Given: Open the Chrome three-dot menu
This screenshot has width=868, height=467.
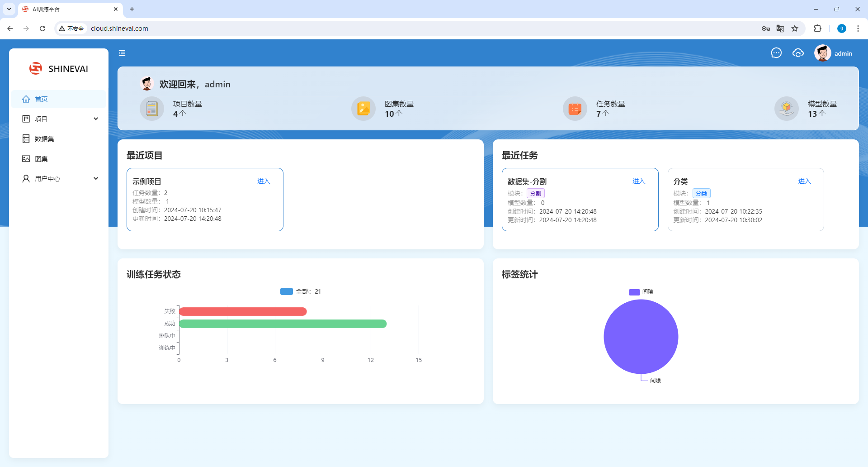Looking at the screenshot, I should coord(858,29).
